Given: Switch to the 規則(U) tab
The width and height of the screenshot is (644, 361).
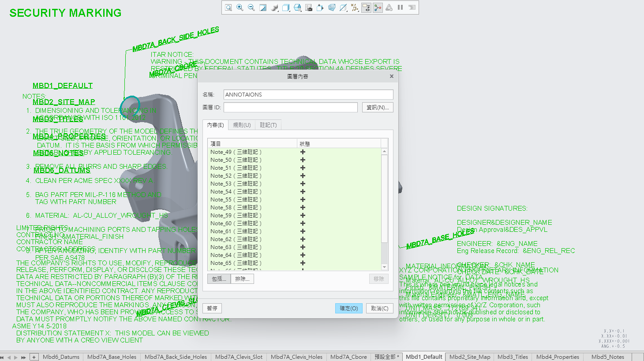Looking at the screenshot, I should [242, 125].
